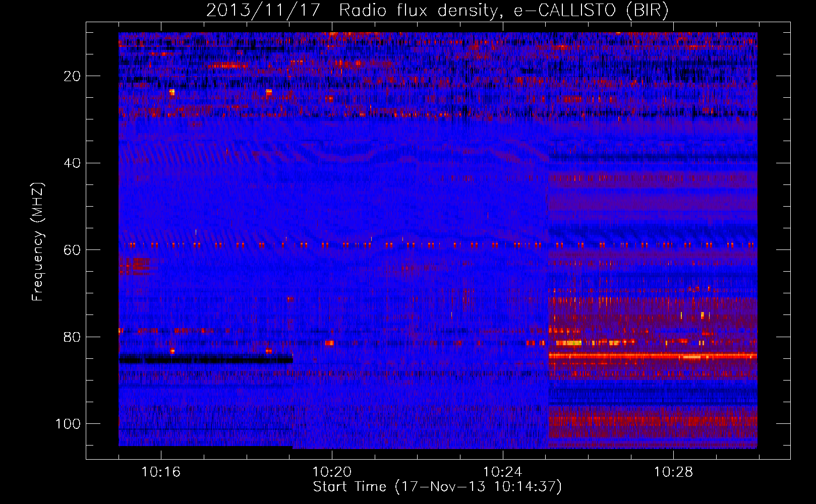Click the 10:24 time tick label

tap(502, 472)
